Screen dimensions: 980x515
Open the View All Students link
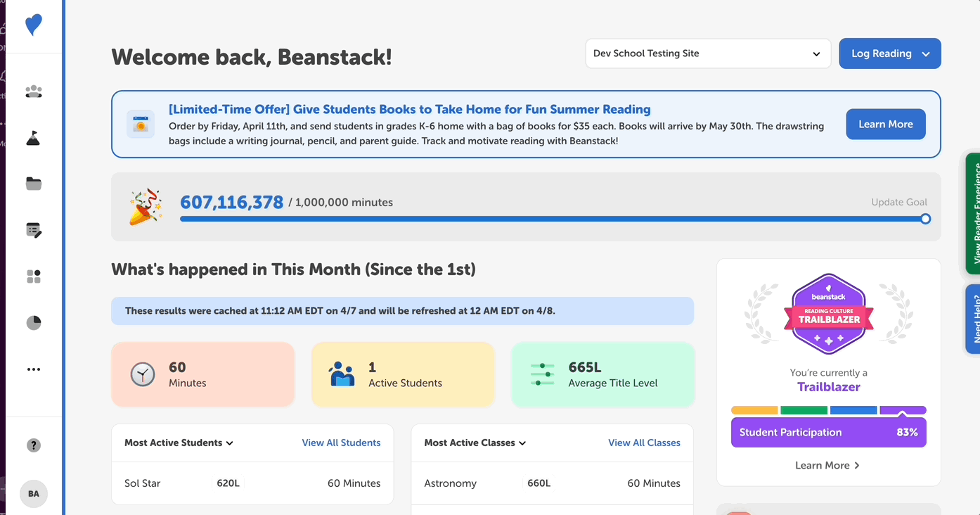coord(341,443)
